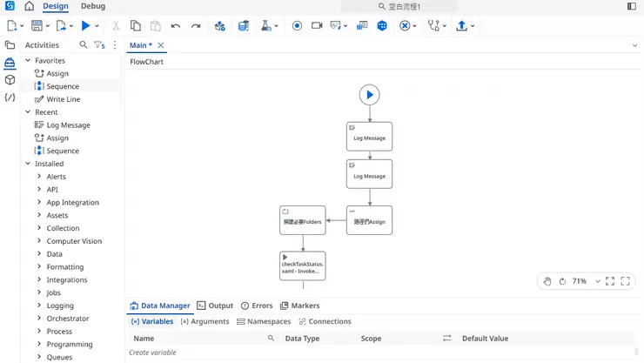Close the Main workflow tab
Image resolution: width=644 pixels, height=363 pixels.
[x=161, y=45]
